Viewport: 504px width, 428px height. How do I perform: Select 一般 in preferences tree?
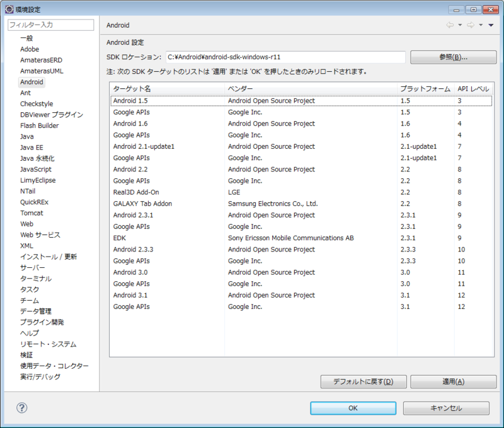(x=26, y=38)
